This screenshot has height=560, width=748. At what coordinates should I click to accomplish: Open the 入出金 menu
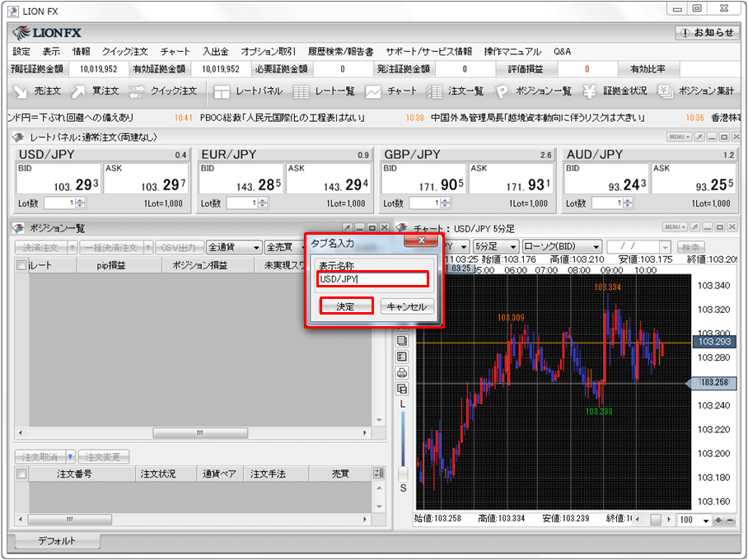(x=216, y=52)
